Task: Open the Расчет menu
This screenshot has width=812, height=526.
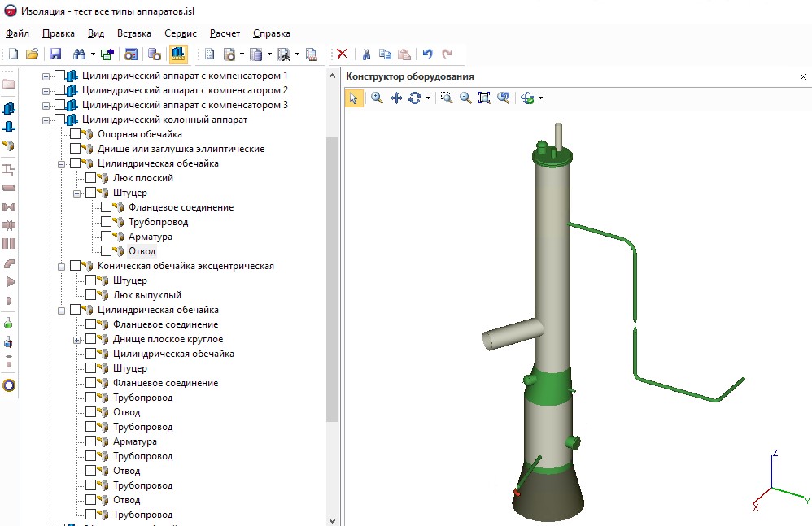Action: 225,33
